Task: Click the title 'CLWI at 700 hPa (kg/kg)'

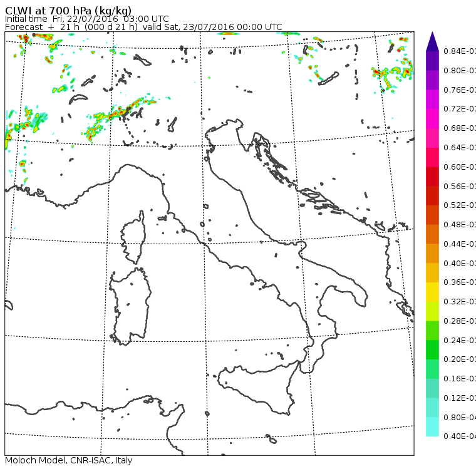Action: [68, 11]
